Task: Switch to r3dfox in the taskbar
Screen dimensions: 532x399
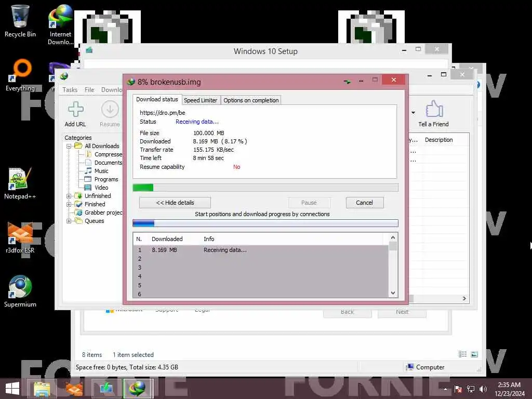Action: 74,388
